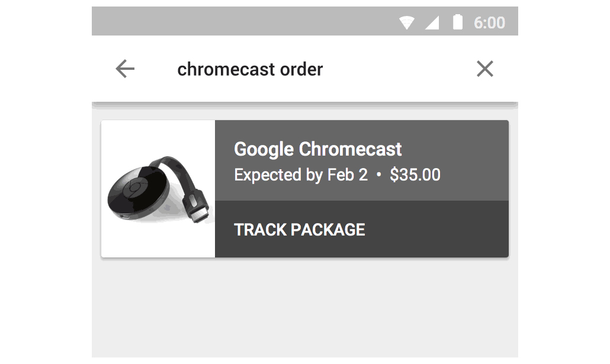
Task: Clear the search with the X icon
Action: (x=484, y=69)
